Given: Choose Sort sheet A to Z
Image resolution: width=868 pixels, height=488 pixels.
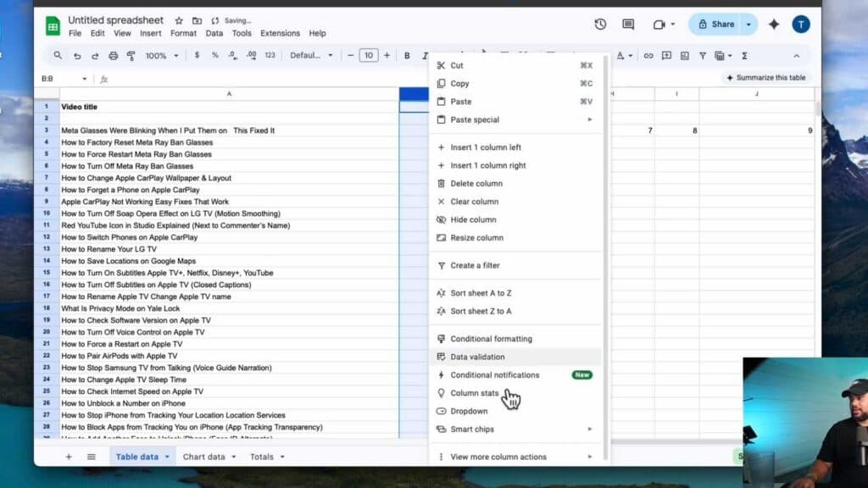Looking at the screenshot, I should click(x=515, y=292).
